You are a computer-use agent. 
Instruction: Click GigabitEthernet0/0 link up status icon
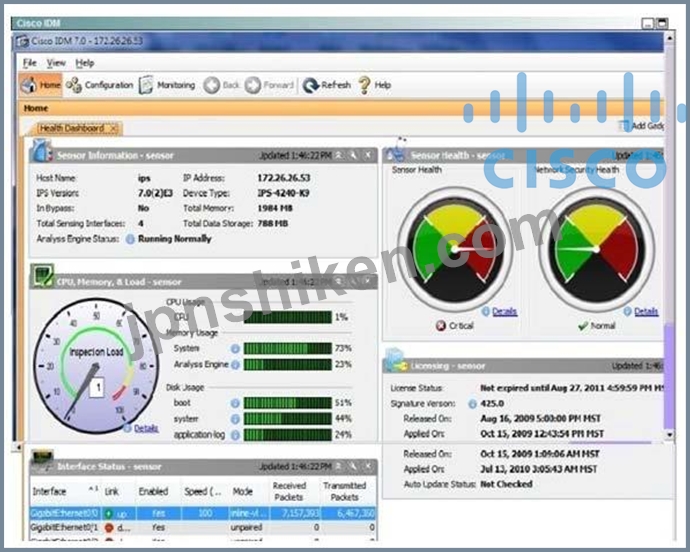point(109,513)
